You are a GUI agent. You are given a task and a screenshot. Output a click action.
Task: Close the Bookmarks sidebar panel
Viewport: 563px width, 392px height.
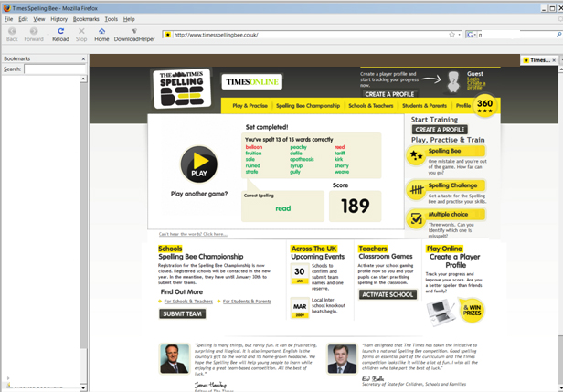tap(83, 58)
